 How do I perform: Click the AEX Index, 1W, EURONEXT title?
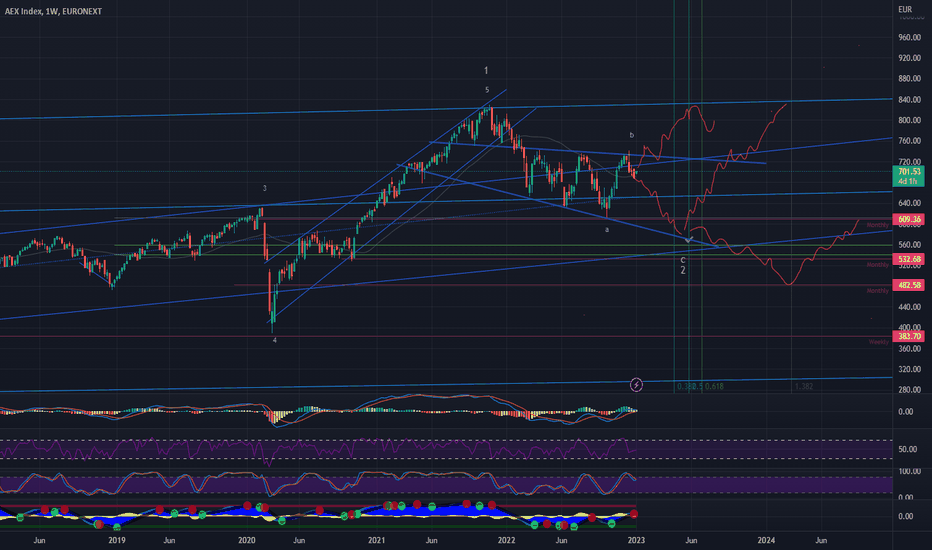[53, 11]
